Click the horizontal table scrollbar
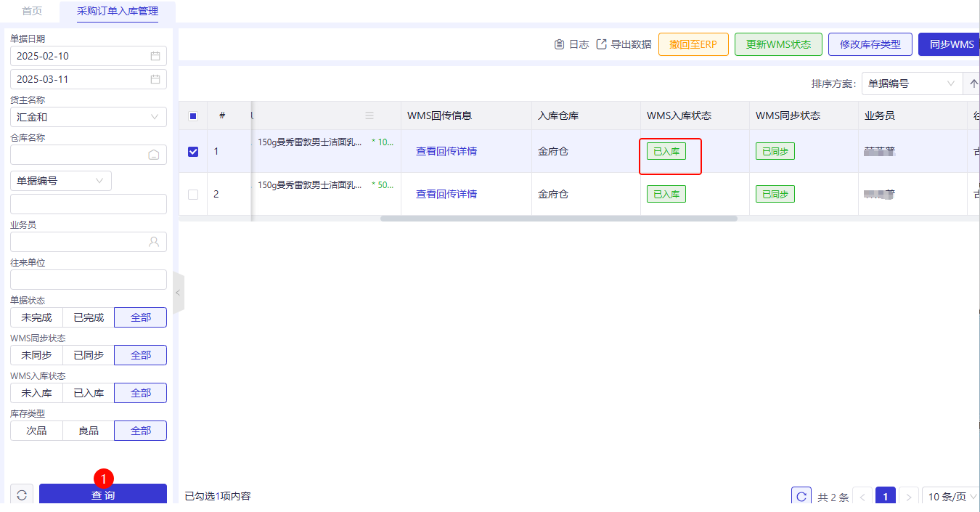The height and width of the screenshot is (512, 980). [559, 218]
